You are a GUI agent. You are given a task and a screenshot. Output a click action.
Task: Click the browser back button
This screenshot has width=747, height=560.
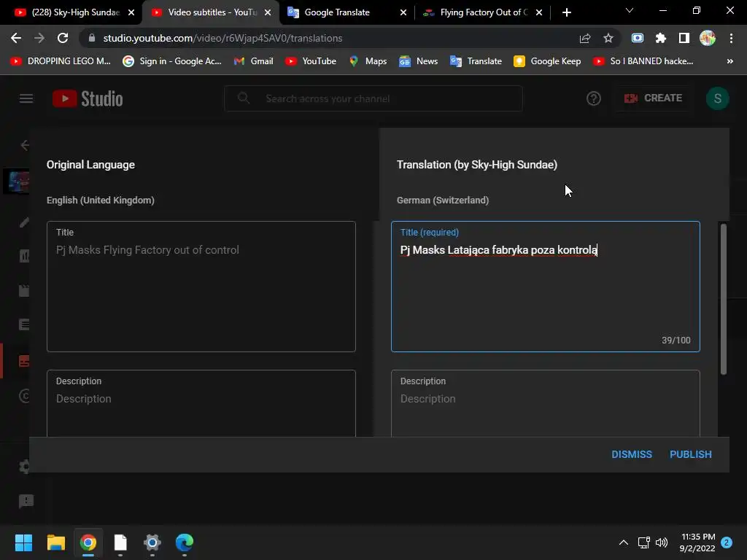pos(16,38)
